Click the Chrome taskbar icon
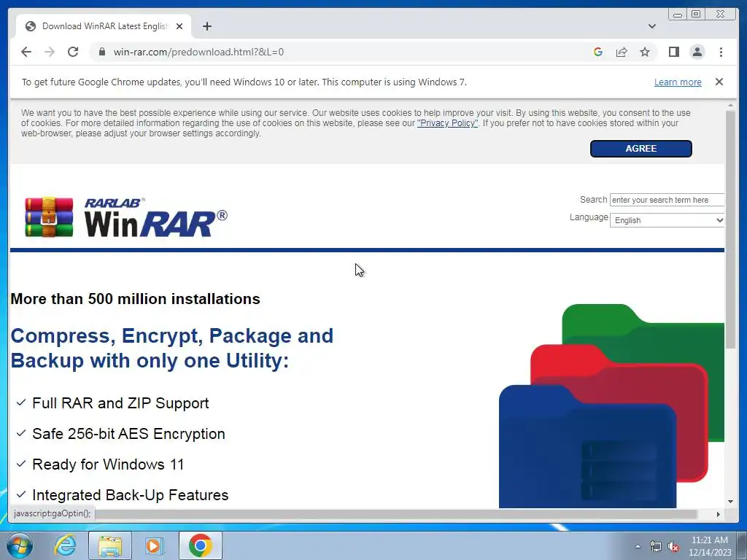 coord(200,545)
